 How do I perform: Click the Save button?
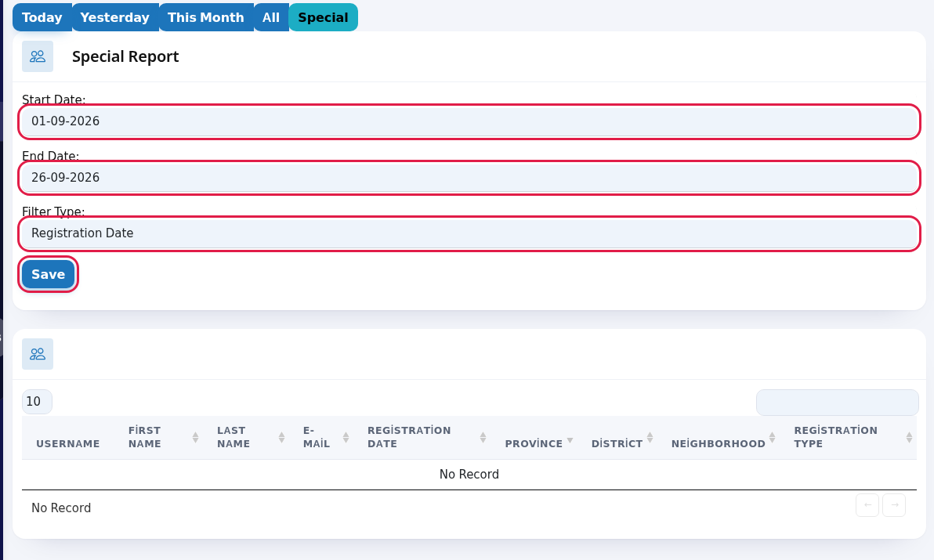point(49,274)
